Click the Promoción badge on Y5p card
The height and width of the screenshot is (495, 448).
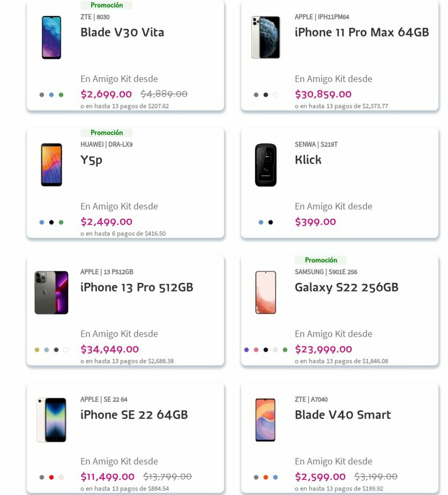point(106,133)
